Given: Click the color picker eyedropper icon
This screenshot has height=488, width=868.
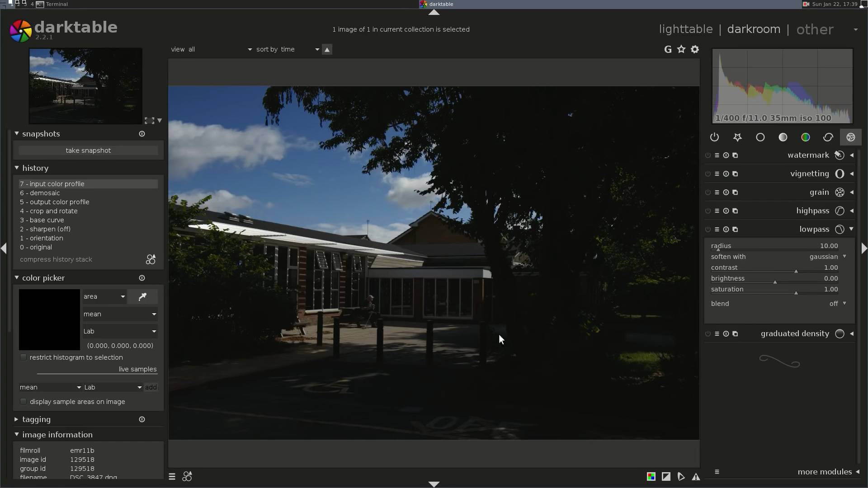Looking at the screenshot, I should click(x=142, y=297).
